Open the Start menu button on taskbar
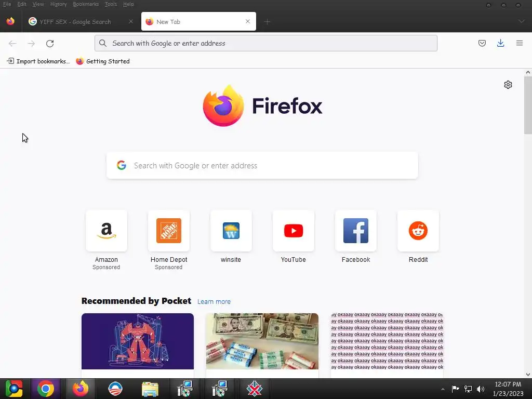532x399 pixels. (x=14, y=389)
